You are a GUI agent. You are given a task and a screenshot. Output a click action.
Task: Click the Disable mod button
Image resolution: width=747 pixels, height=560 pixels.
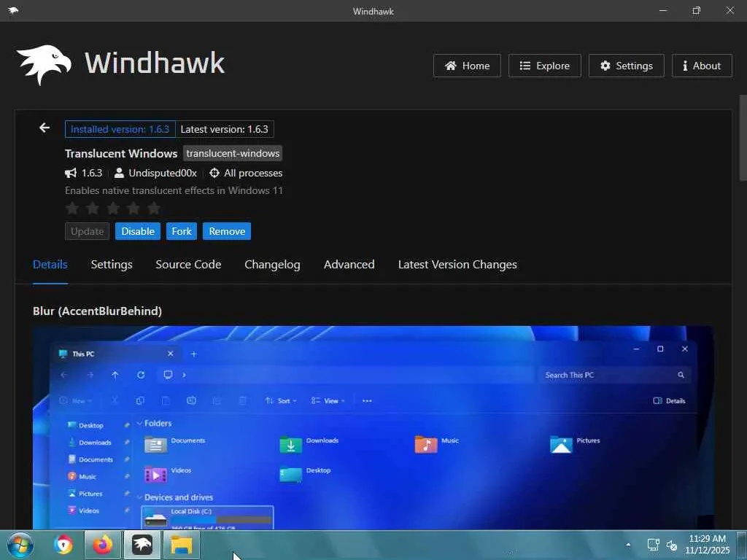pyautogui.click(x=138, y=231)
